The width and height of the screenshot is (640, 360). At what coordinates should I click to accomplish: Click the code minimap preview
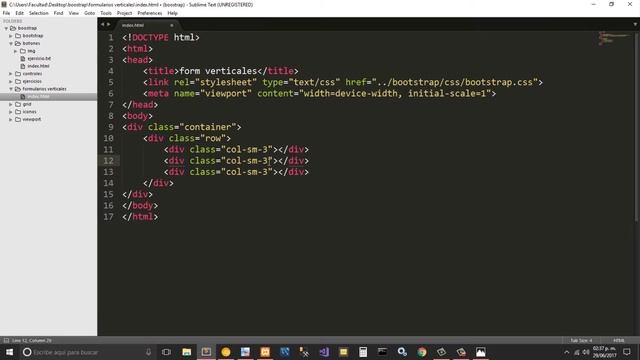pos(613,39)
